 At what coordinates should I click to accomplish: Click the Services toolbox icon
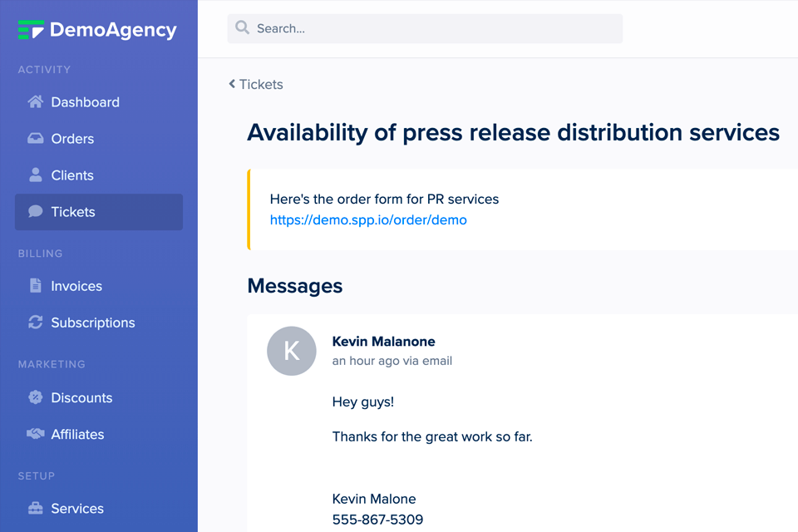tap(35, 509)
